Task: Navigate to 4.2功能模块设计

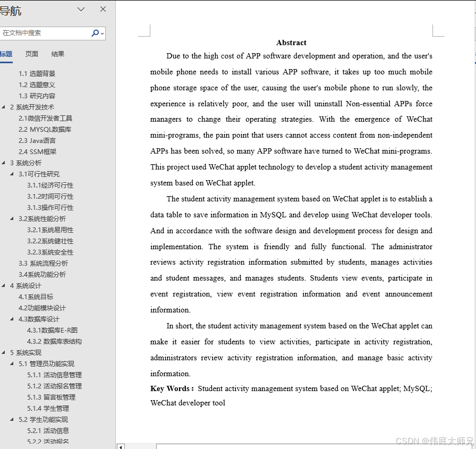Action: click(x=42, y=308)
